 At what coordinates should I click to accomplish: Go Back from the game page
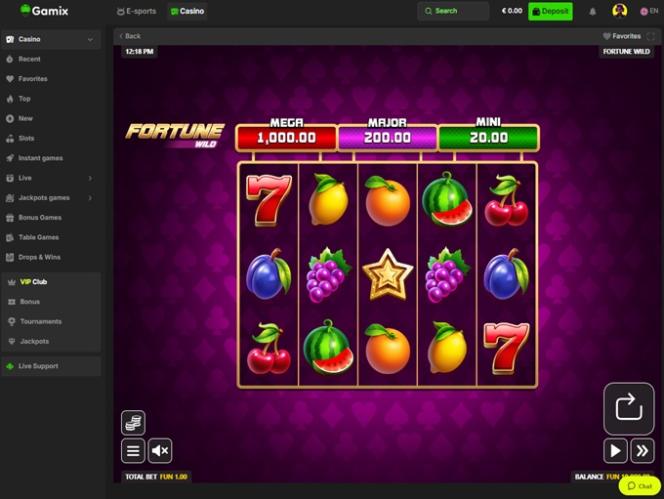(130, 36)
